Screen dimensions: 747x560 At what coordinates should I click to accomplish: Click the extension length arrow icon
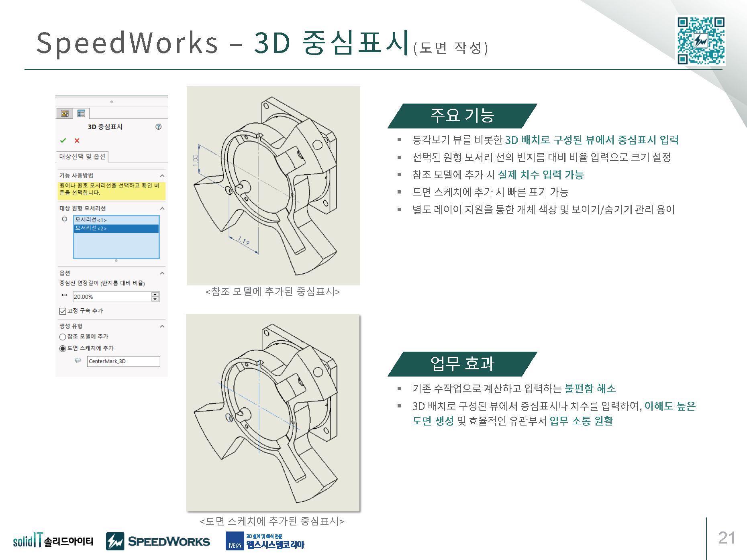pos(64,295)
